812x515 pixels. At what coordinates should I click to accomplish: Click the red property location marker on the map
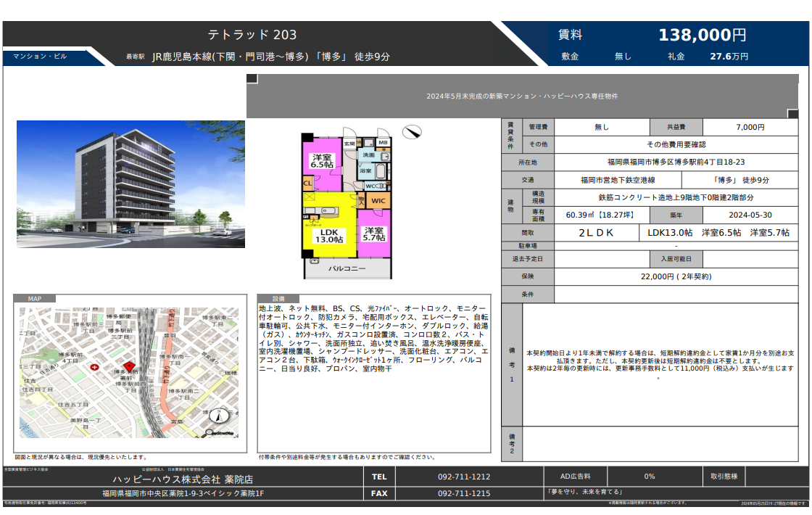pyautogui.click(x=130, y=366)
